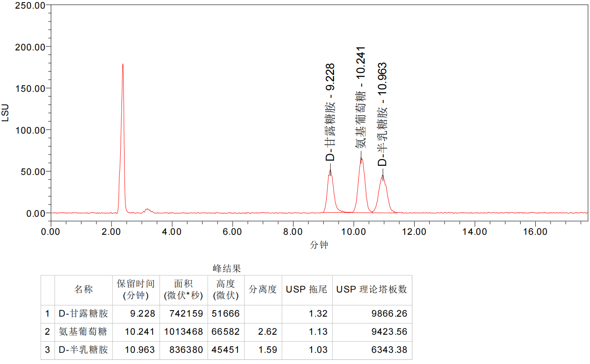Click the 氨基葡萄糖 name cell in row 2
This screenshot has height=364, width=590.
click(x=83, y=332)
